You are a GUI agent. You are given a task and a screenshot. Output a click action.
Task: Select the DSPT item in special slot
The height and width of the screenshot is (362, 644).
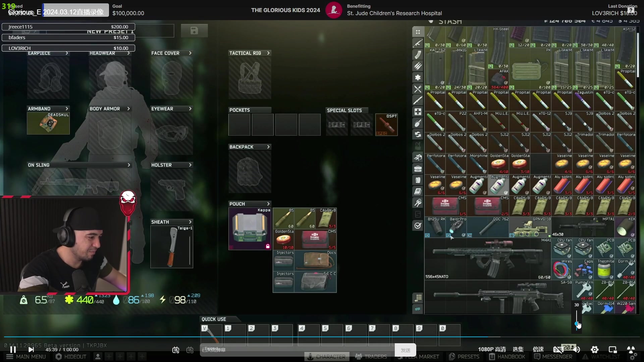point(386,125)
